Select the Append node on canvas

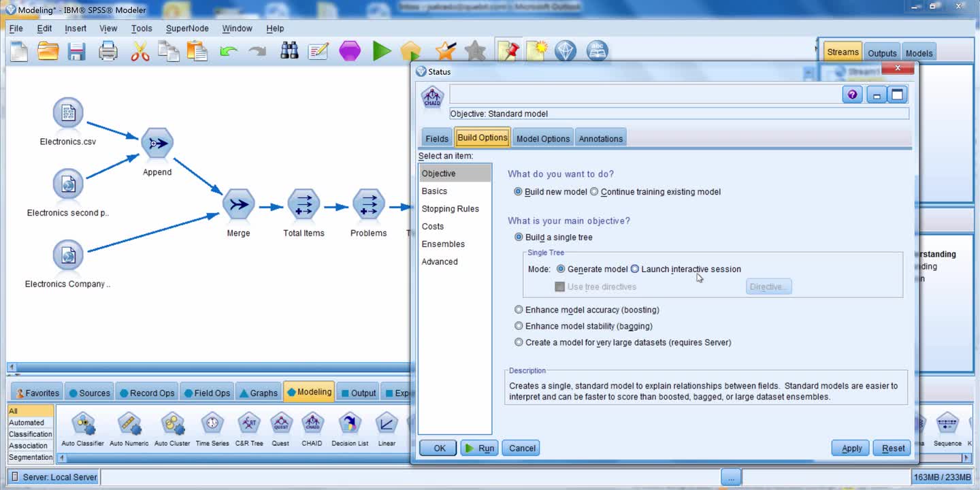(x=157, y=144)
